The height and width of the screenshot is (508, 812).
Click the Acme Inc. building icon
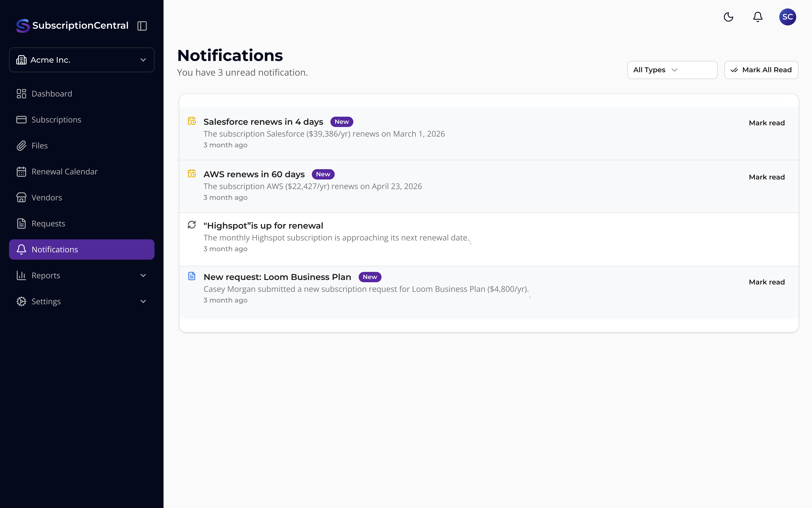21,60
